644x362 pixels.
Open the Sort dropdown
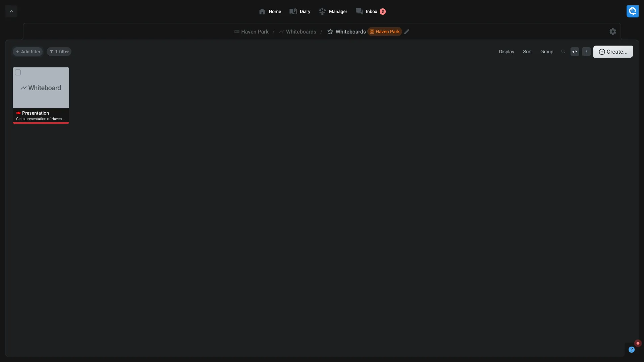click(x=527, y=52)
